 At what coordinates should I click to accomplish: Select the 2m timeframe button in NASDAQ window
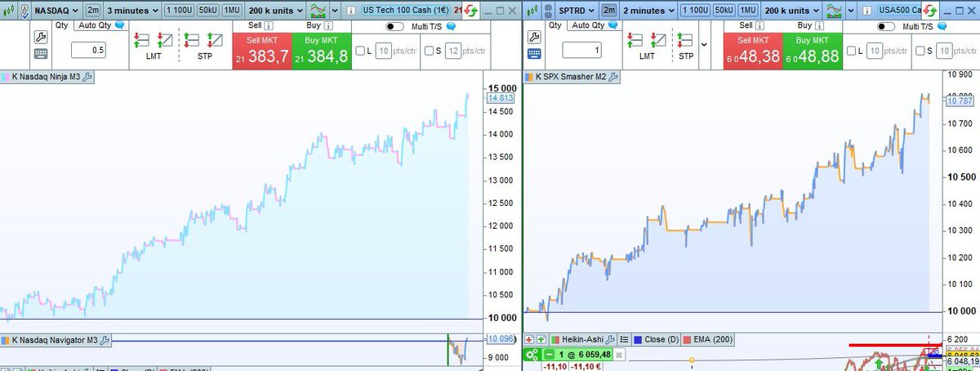point(92,10)
